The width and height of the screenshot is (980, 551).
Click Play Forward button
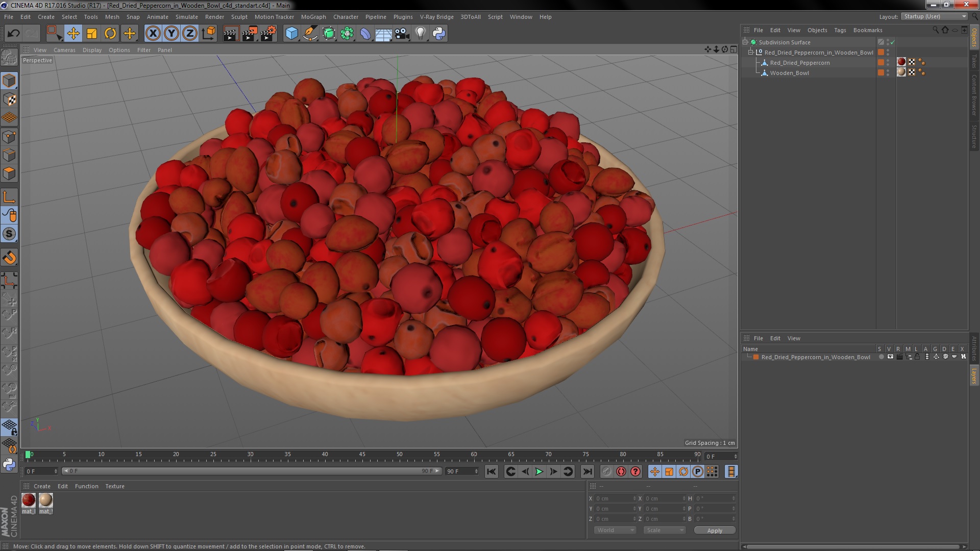[x=539, y=472]
